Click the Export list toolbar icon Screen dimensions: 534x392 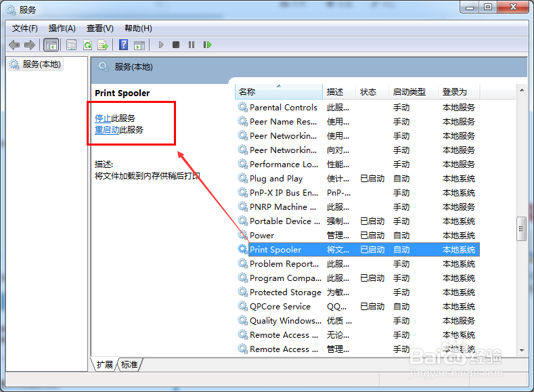point(103,45)
